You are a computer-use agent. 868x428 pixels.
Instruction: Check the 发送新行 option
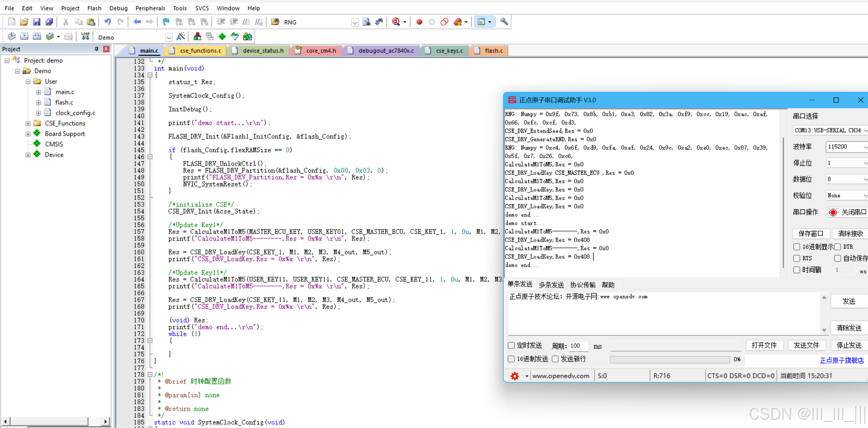[555, 359]
